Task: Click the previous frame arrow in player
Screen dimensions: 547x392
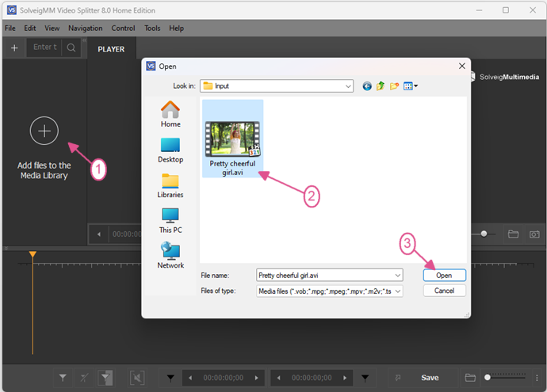Action: (x=99, y=234)
